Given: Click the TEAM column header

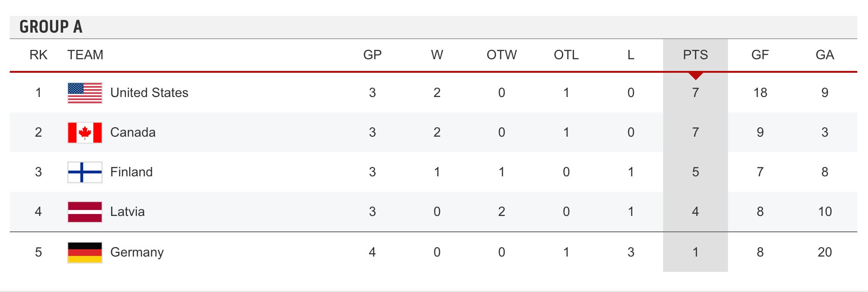Looking at the screenshot, I should point(85,55).
